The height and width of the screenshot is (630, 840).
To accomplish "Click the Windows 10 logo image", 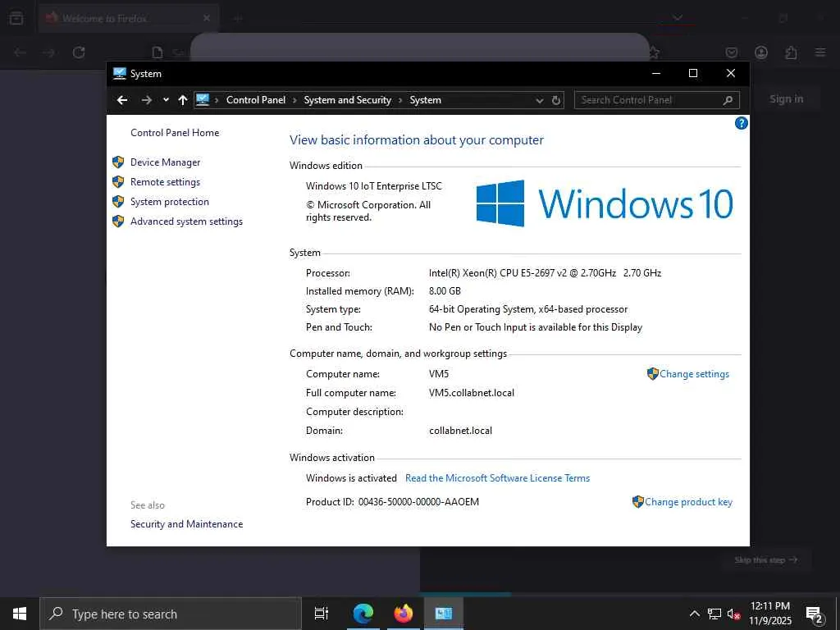I will [x=605, y=203].
